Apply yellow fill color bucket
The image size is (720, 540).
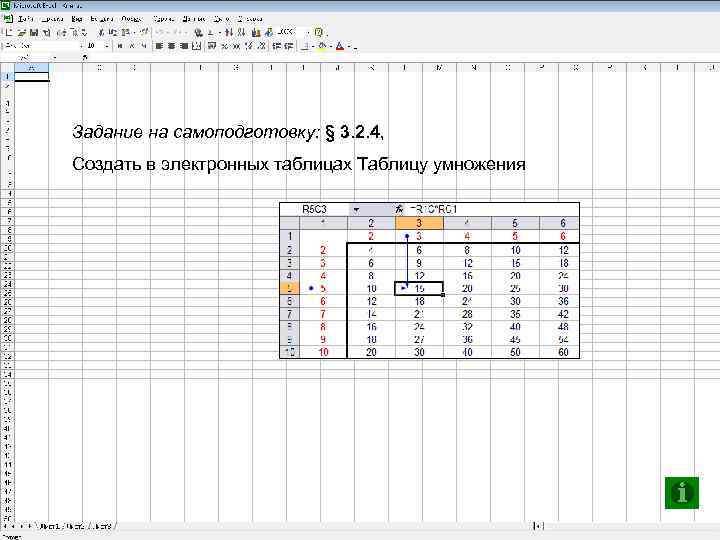pyautogui.click(x=322, y=46)
